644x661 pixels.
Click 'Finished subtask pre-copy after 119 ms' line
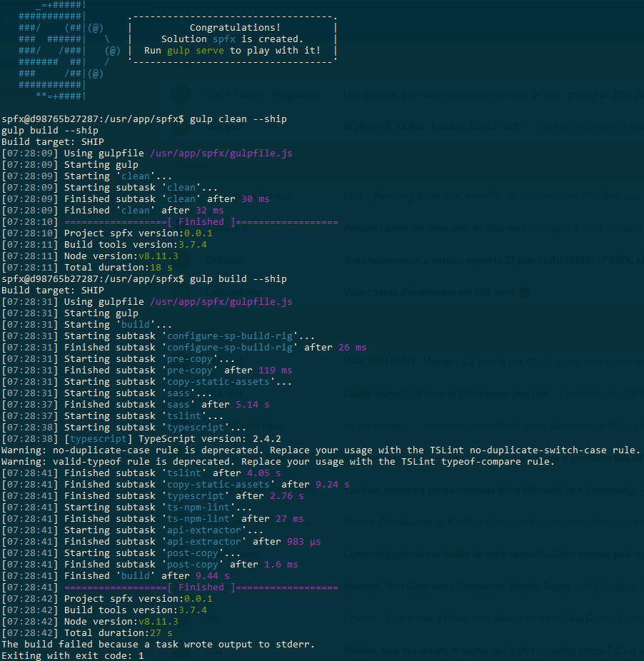(x=147, y=370)
